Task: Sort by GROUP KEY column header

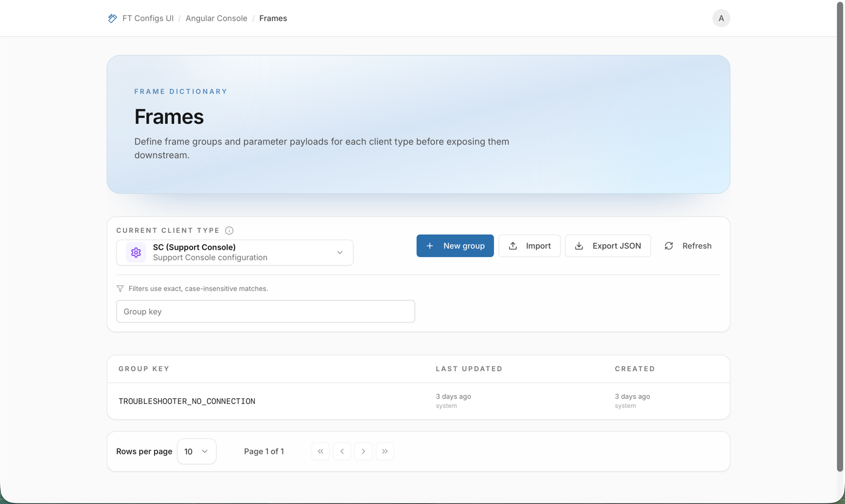Action: 144,369
